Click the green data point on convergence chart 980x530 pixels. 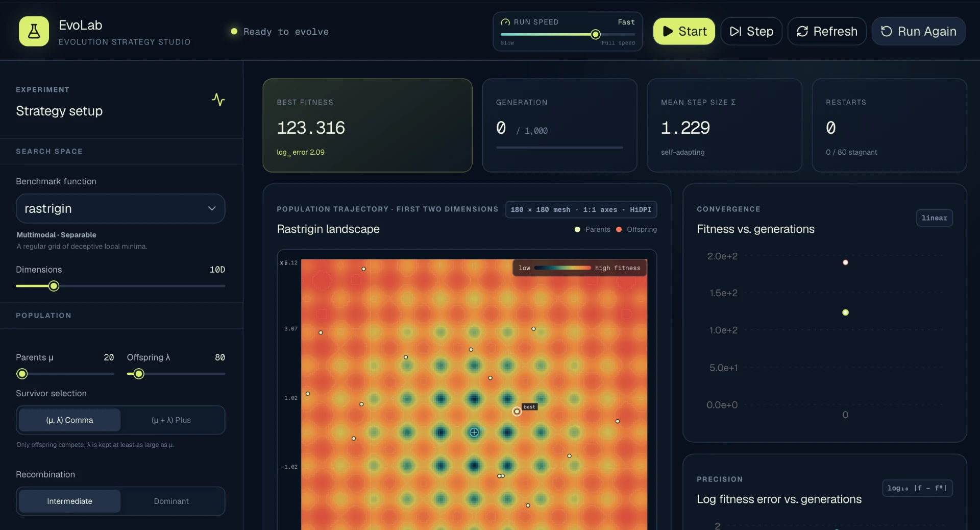[845, 312]
